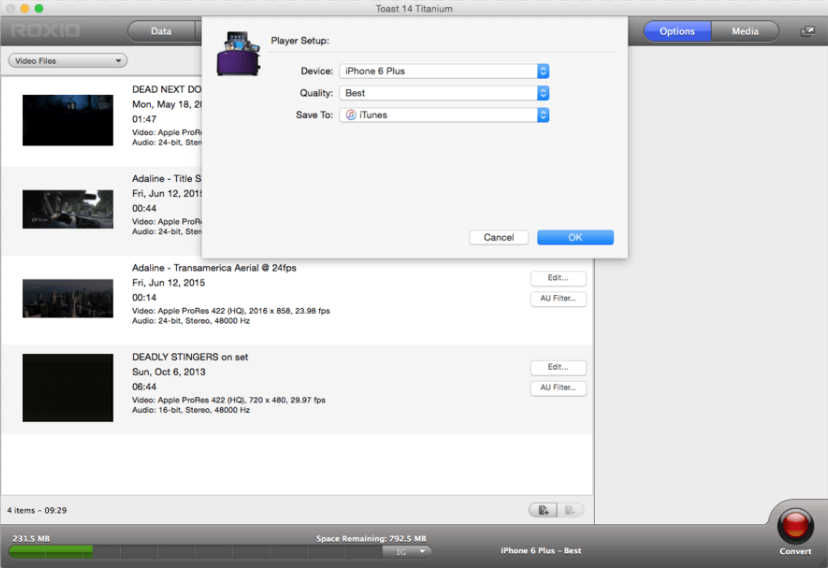The height and width of the screenshot is (568, 828).
Task: Open the 1G disc size dropdown
Action: [407, 551]
